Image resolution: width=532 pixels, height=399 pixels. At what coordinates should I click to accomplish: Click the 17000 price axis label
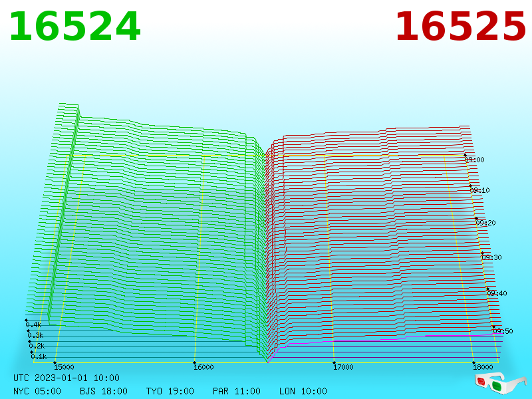[x=343, y=367]
